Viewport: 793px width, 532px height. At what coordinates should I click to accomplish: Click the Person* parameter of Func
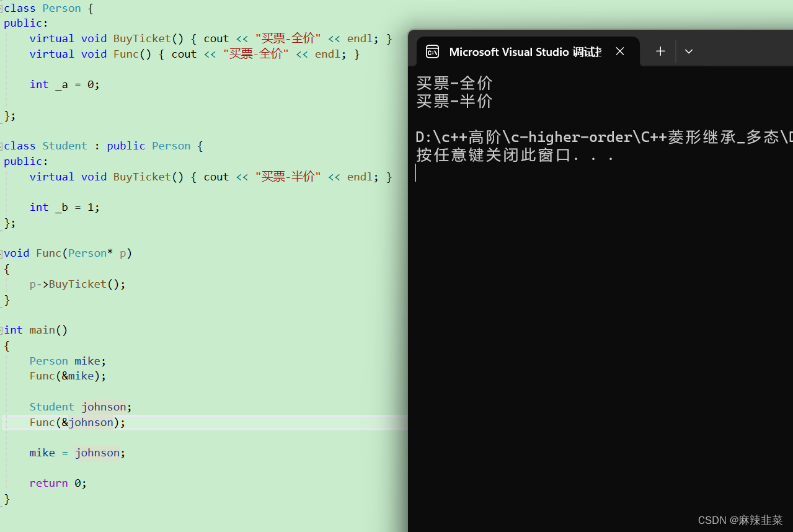click(91, 253)
